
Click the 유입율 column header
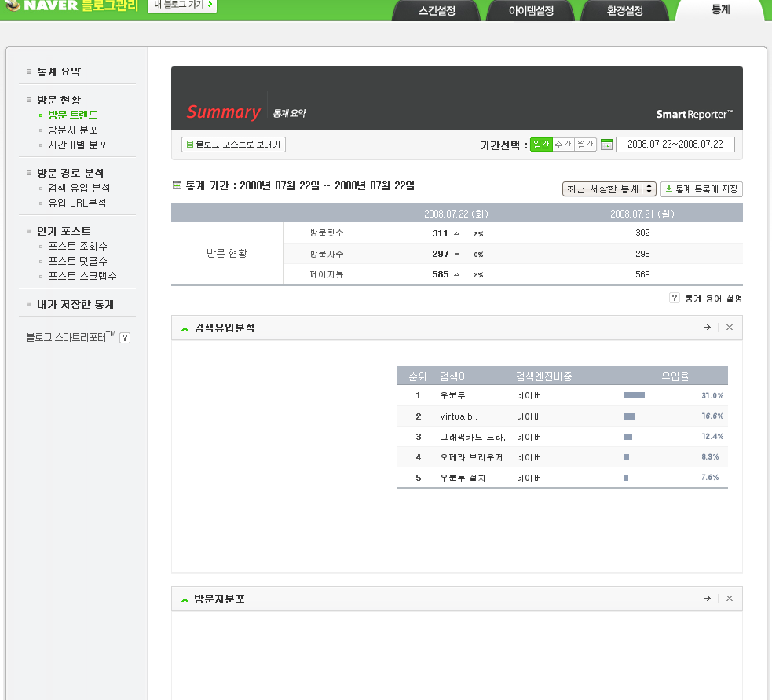coord(675,377)
